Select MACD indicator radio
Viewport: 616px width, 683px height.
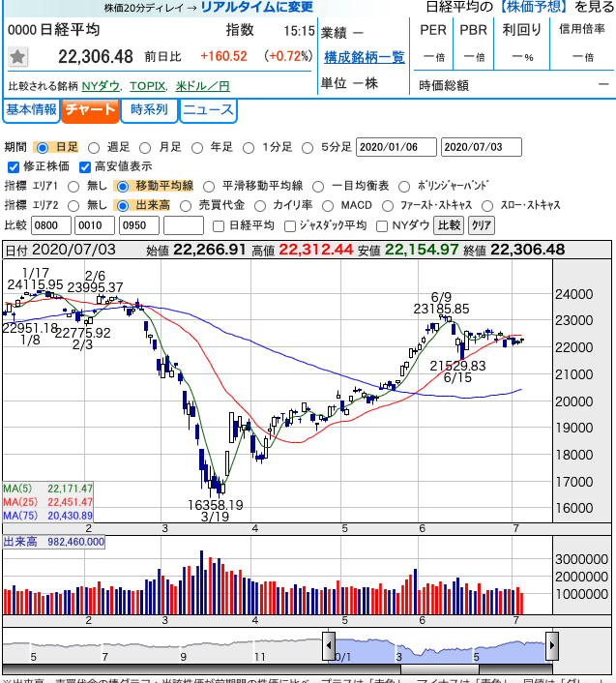click(x=328, y=206)
